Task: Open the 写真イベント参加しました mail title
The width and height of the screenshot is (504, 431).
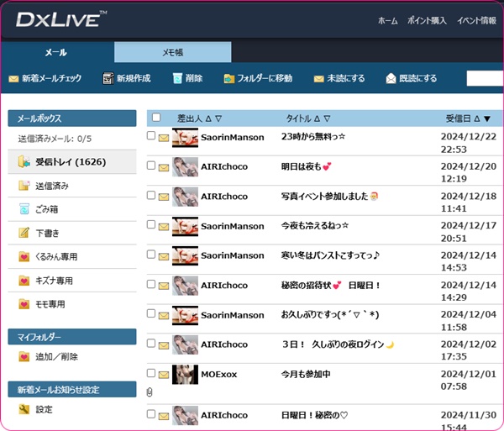Action: [329, 196]
